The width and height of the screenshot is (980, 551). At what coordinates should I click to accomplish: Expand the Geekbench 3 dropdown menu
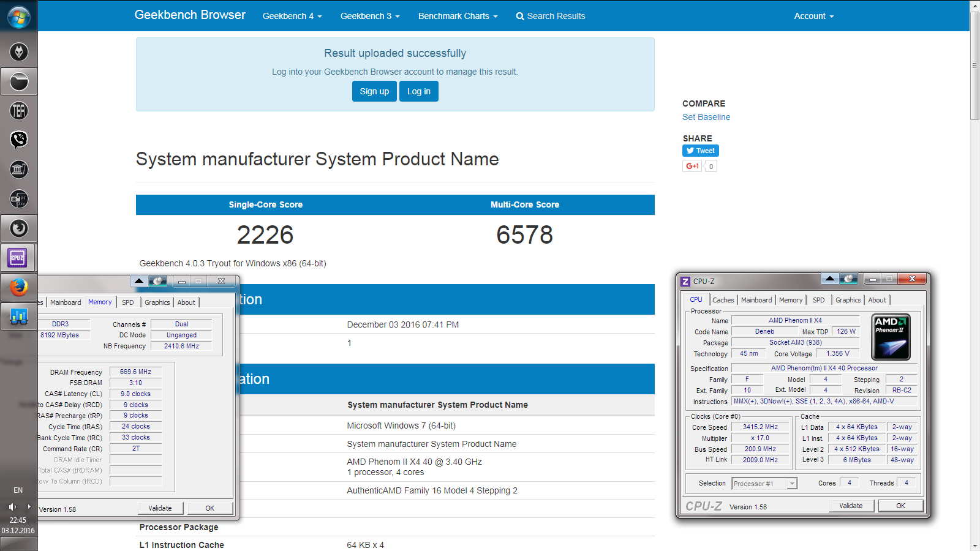click(370, 16)
